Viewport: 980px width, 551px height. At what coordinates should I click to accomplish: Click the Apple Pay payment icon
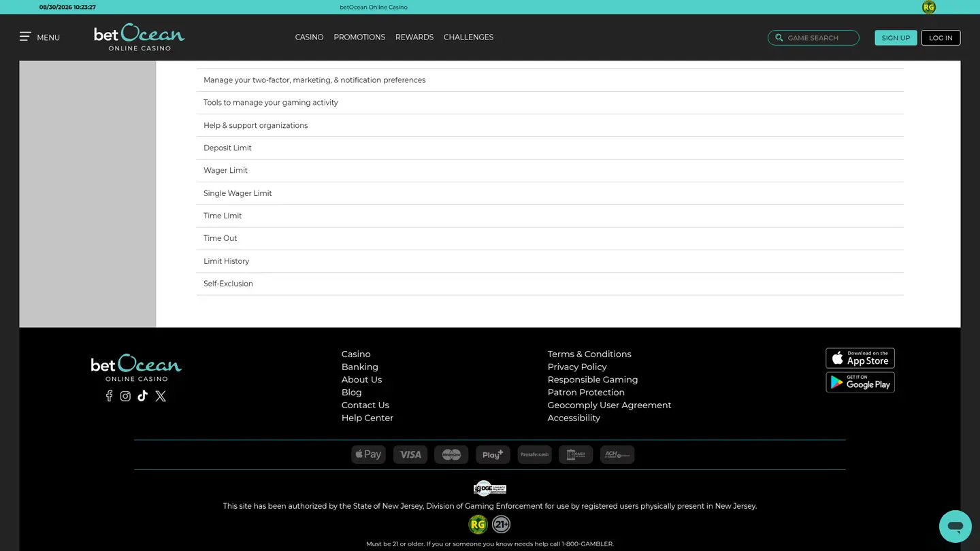click(x=369, y=454)
